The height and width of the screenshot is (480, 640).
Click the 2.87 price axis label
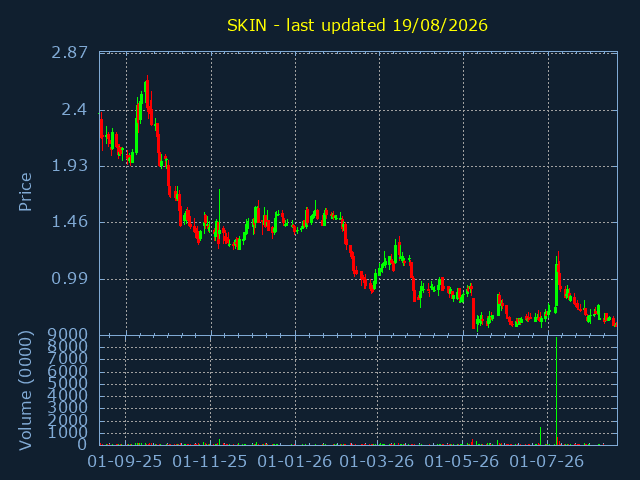69,52
